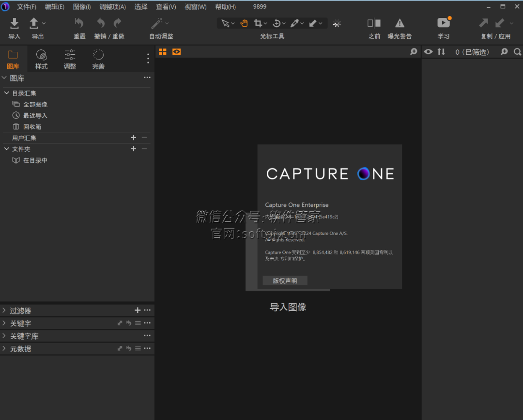
Task: Open the 选择 menu
Action: coord(141,7)
